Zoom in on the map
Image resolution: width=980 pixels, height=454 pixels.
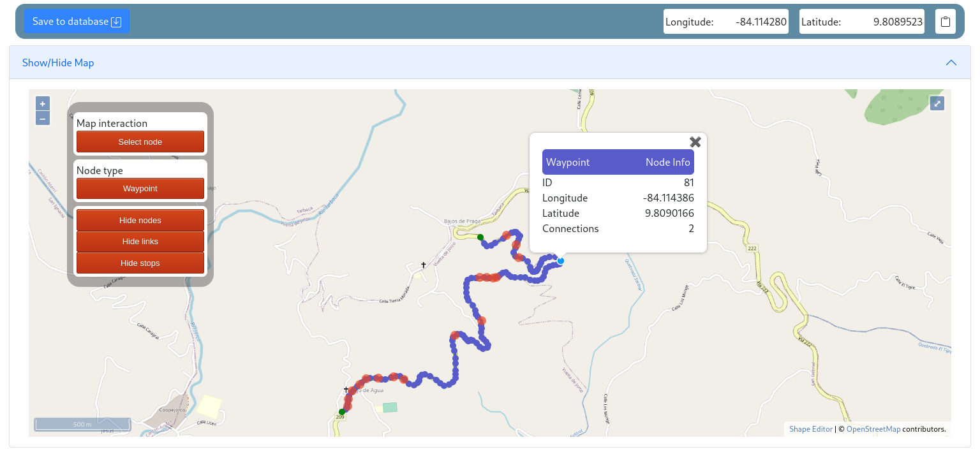tap(43, 104)
